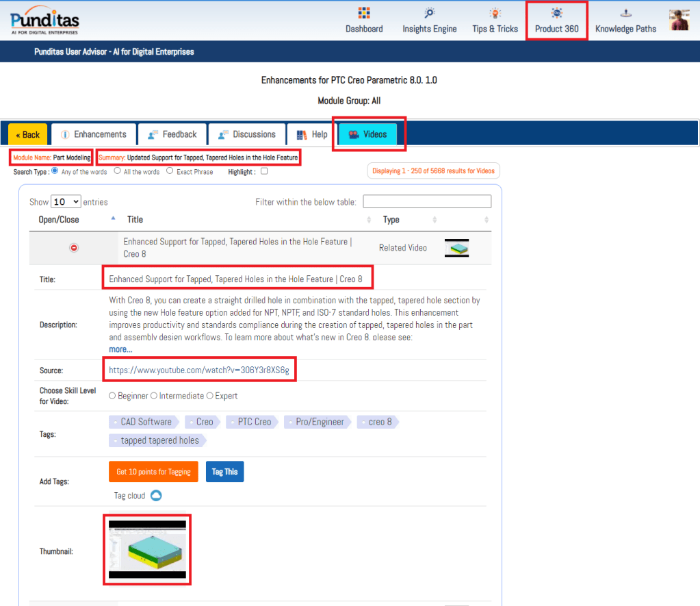Sort table by Title column header
Image resolution: width=700 pixels, height=606 pixels.
tap(135, 220)
